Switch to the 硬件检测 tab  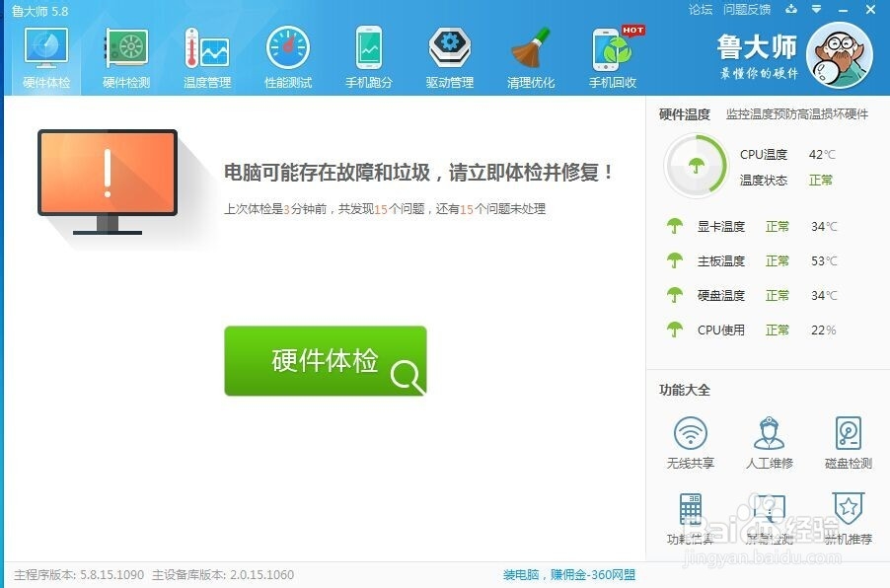click(126, 57)
